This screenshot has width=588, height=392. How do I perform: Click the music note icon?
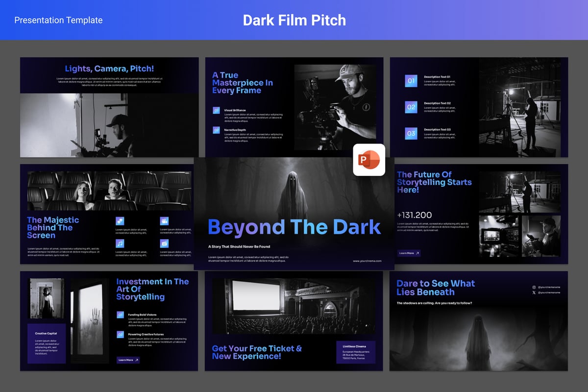(120, 244)
